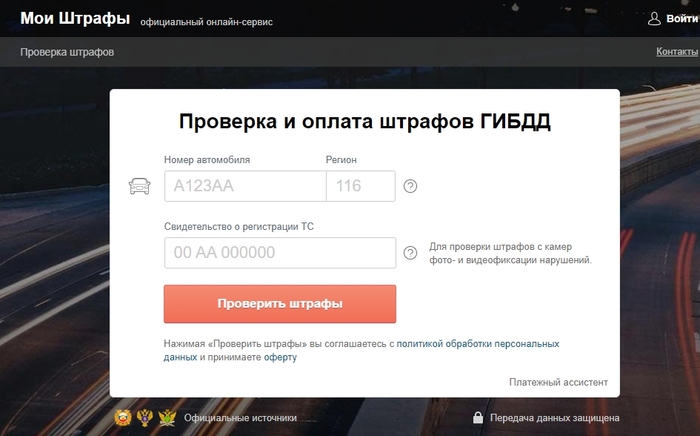
Task: Open the оферту link
Action: click(280, 357)
